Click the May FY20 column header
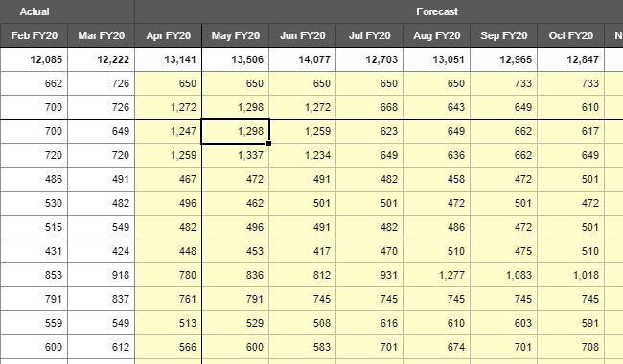623x364 pixels. tap(236, 35)
